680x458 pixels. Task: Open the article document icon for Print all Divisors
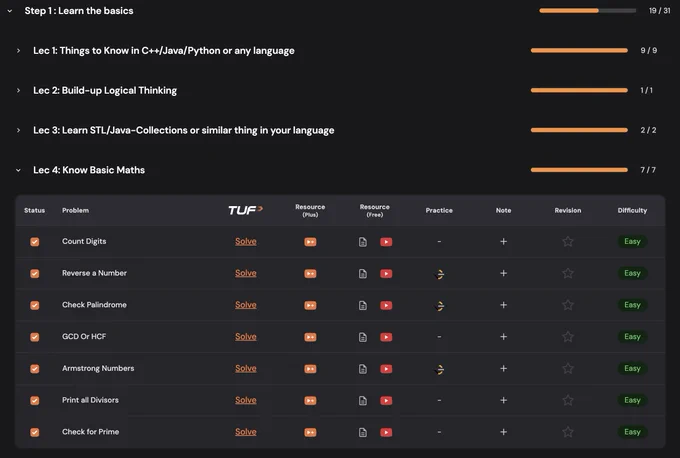coord(363,400)
